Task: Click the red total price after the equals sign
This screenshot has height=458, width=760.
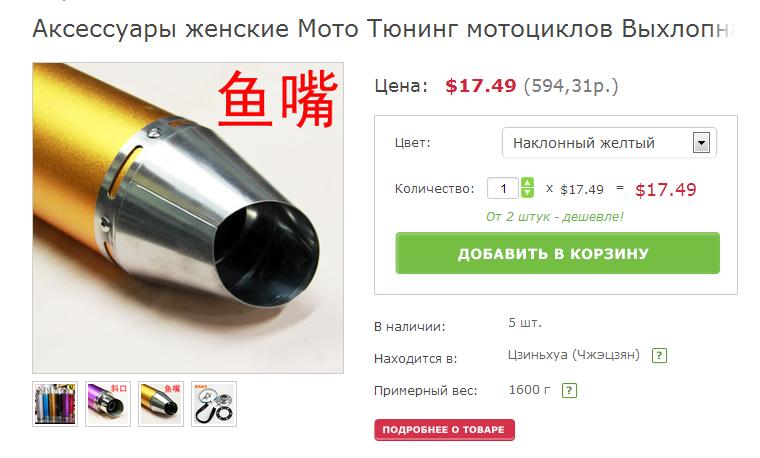Action: point(665,190)
